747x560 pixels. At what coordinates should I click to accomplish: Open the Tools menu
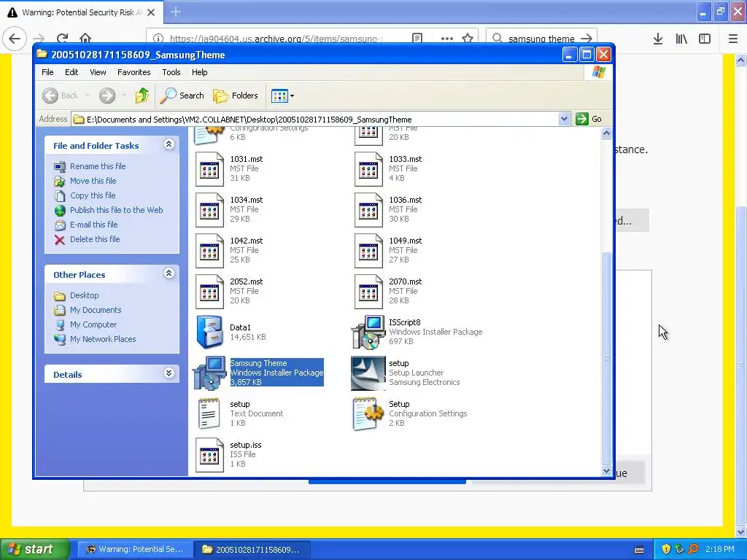(x=171, y=72)
